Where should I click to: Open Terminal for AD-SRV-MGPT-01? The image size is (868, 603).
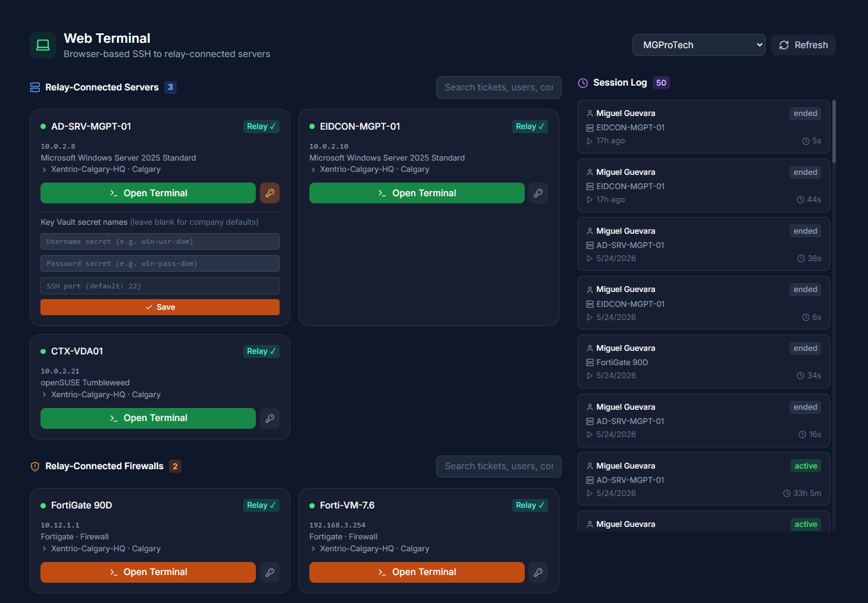(148, 193)
